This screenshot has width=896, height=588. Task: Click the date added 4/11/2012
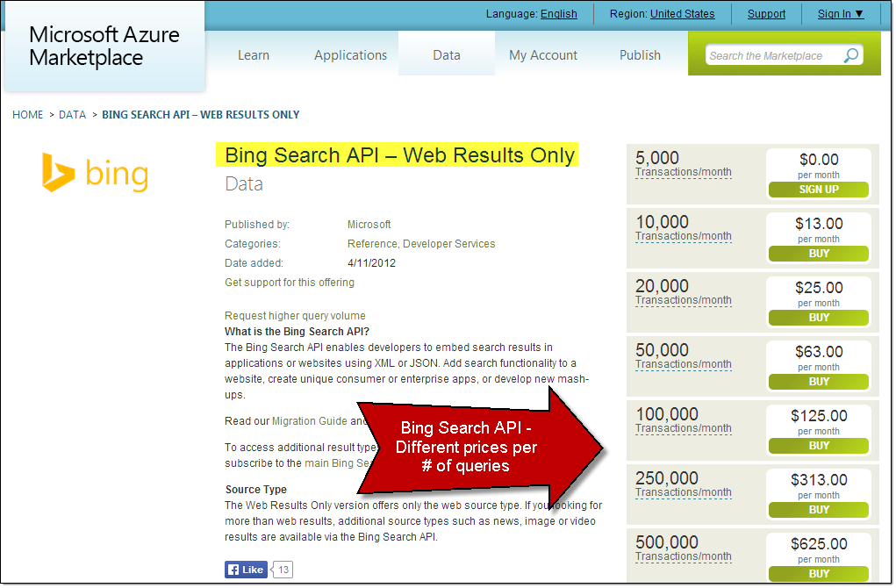(x=371, y=263)
